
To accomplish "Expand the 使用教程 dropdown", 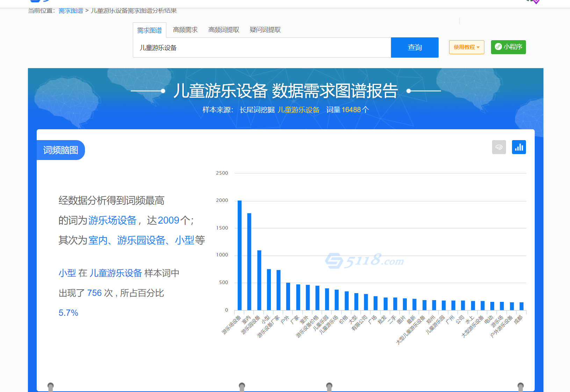I will (467, 47).
